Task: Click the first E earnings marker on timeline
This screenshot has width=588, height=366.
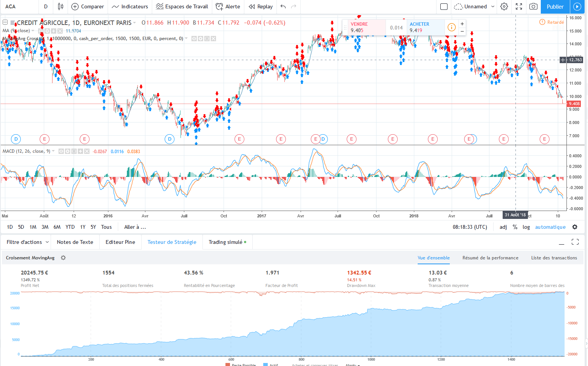Action: pyautogui.click(x=45, y=139)
